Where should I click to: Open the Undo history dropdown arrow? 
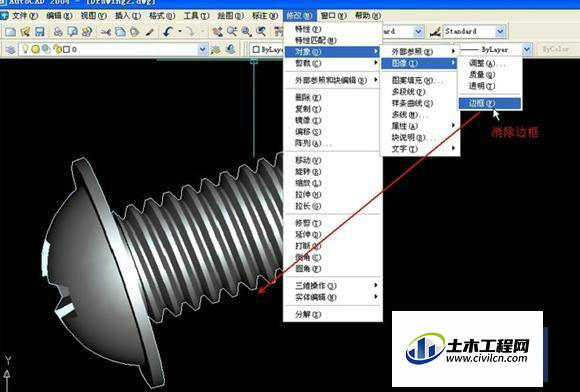coord(180,32)
